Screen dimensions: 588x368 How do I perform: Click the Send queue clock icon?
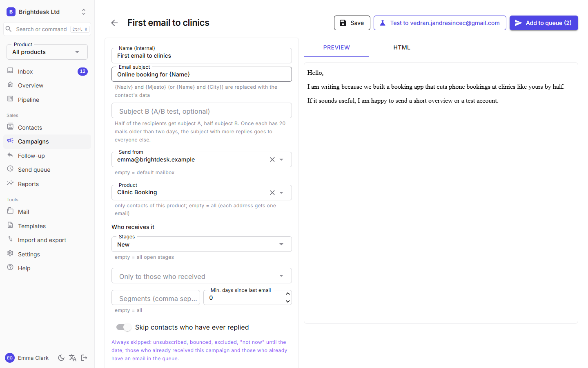[10, 169]
